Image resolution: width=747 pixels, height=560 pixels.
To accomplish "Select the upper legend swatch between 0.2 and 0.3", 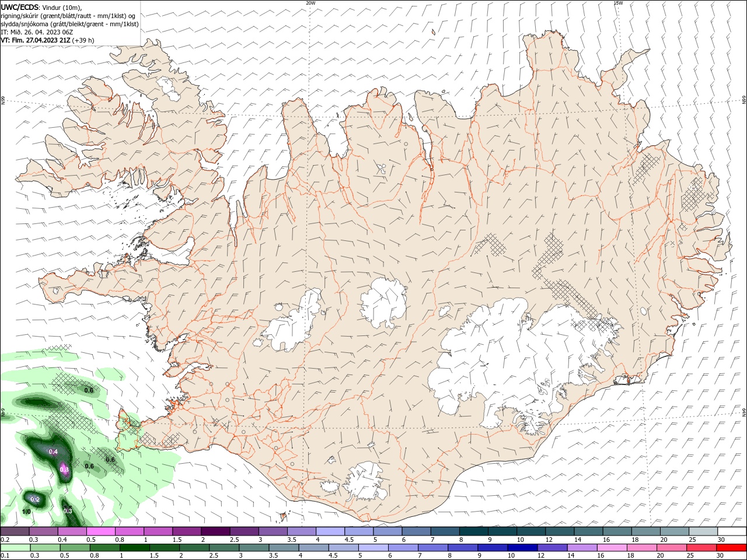I will pyautogui.click(x=15, y=531).
